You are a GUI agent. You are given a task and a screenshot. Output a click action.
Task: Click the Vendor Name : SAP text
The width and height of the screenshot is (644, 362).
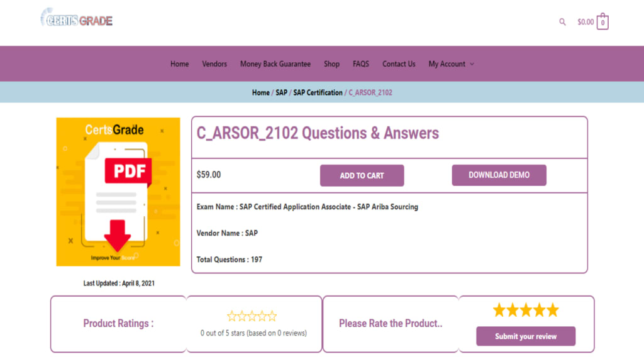pos(227,233)
